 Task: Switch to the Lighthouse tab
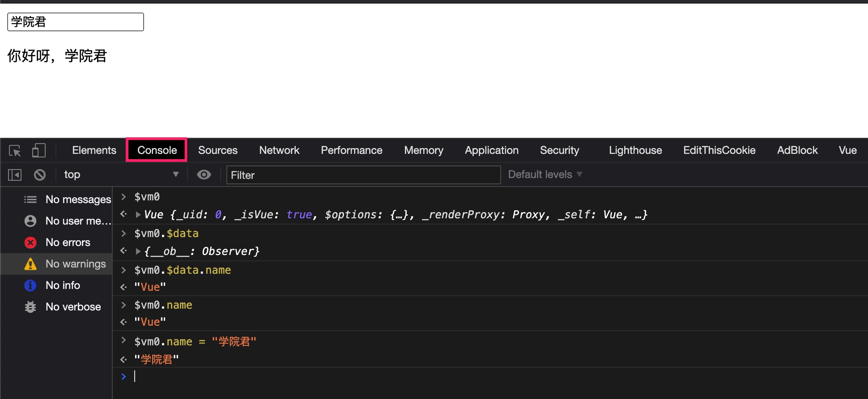(x=635, y=150)
